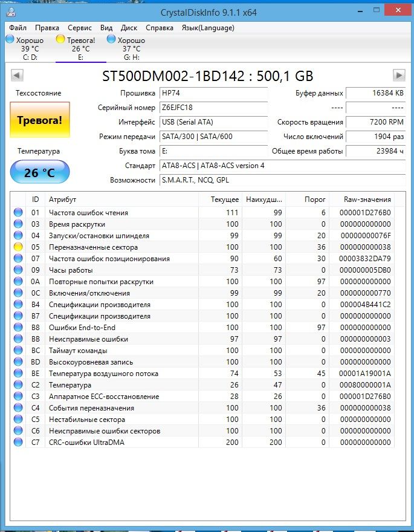Click status circle for attribute 03 row
The image size is (414, 532).
point(18,224)
